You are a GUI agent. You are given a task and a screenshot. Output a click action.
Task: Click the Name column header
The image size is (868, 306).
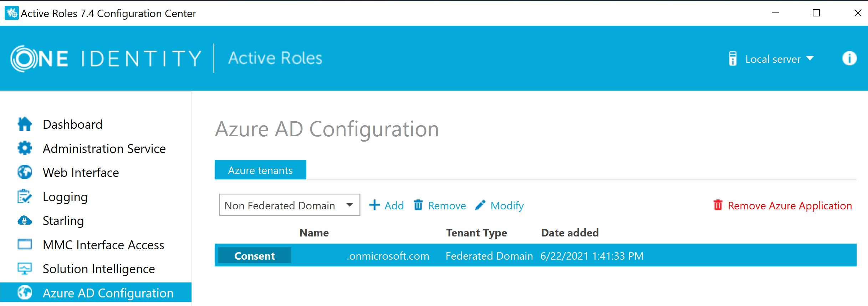click(314, 233)
